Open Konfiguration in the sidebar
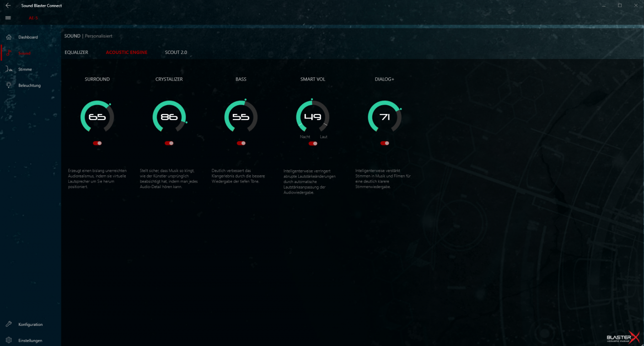This screenshot has width=644, height=346. [30, 324]
